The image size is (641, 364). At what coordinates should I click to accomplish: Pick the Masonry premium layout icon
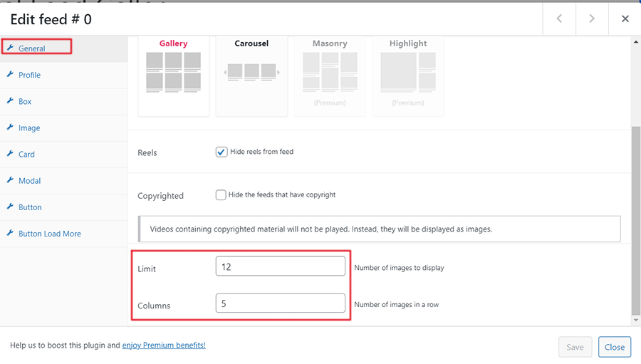329,73
